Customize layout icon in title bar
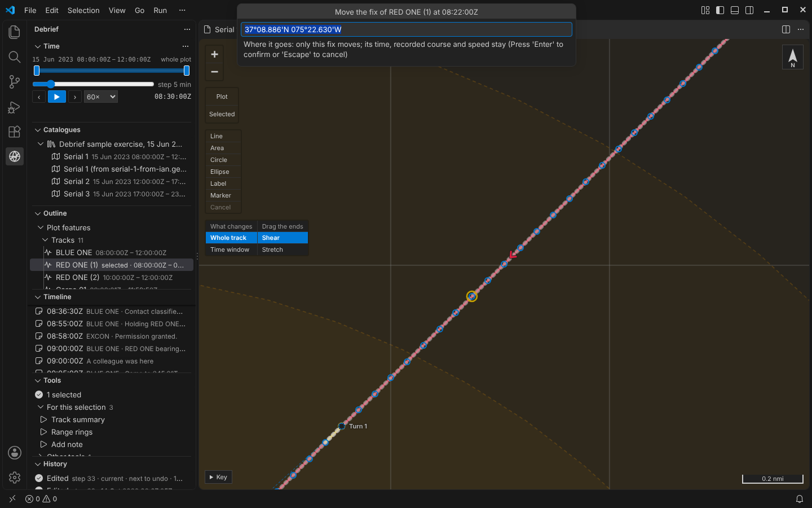 pyautogui.click(x=705, y=10)
